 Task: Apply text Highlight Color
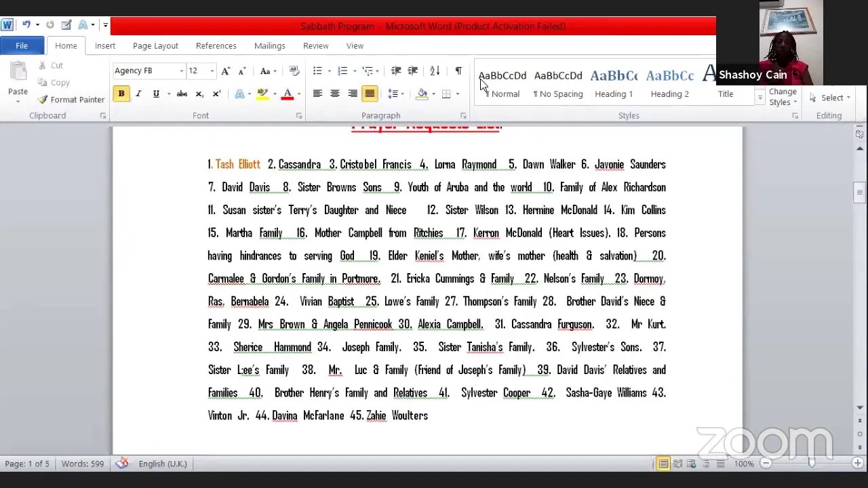(262, 94)
